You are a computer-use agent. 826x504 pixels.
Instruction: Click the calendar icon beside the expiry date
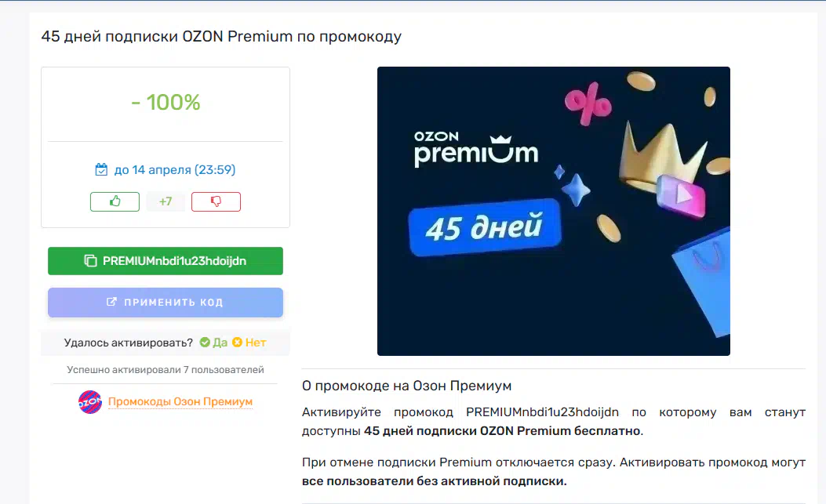coord(101,169)
